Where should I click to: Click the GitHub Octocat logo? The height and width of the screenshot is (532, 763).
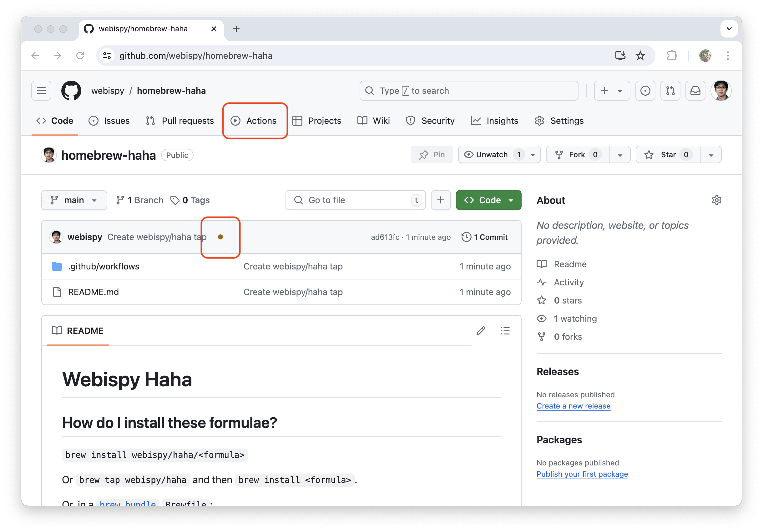pyautogui.click(x=71, y=91)
